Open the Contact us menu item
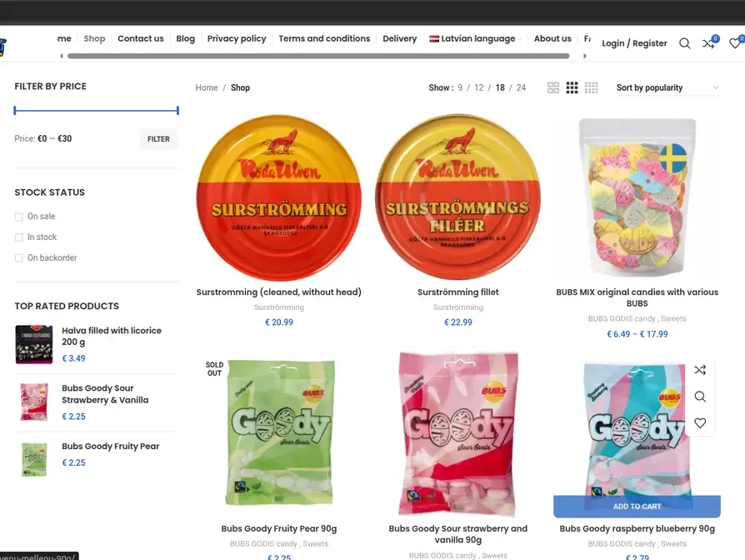 click(141, 39)
